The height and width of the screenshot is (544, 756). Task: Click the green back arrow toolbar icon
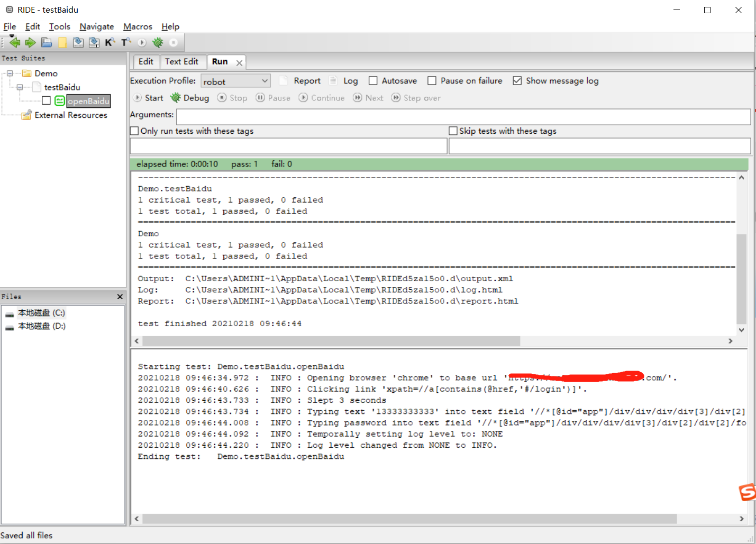tap(15, 42)
